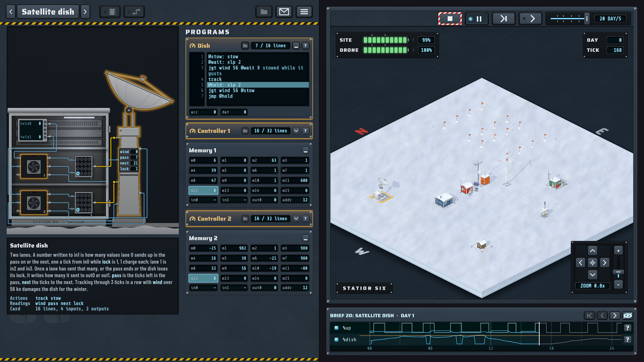
Task: Jump to the first brief day
Action: (589, 316)
